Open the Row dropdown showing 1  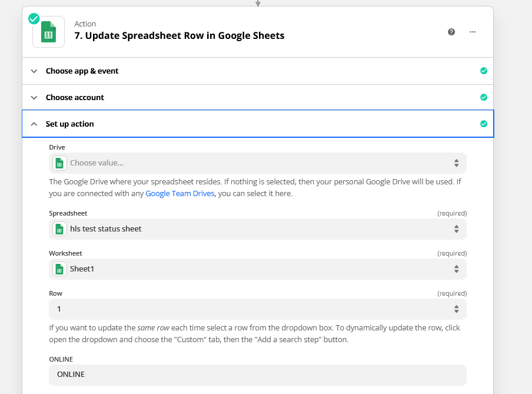(x=258, y=309)
